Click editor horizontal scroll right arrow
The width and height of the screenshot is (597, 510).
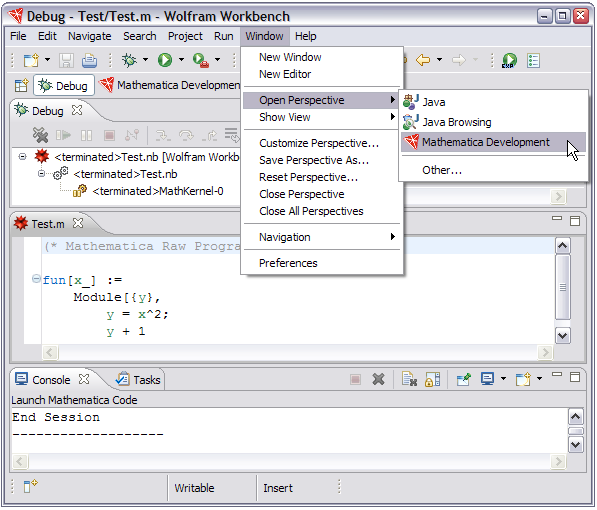click(545, 352)
